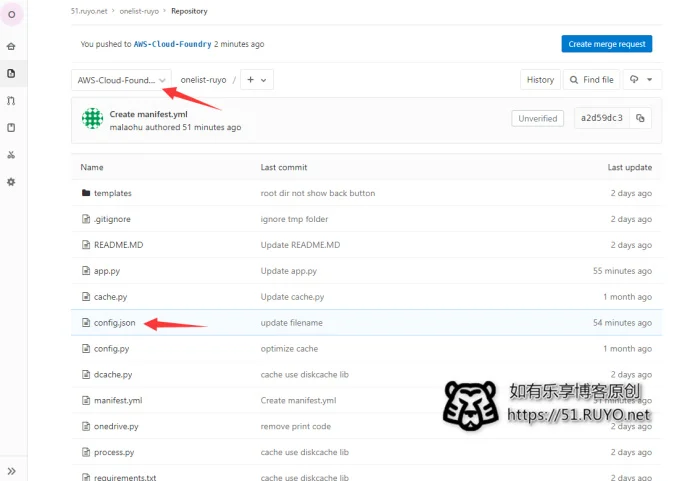This screenshot has height=481, width=690.
Task: Open the AWS-Cloud-Found... branch dropdown
Action: coord(121,80)
